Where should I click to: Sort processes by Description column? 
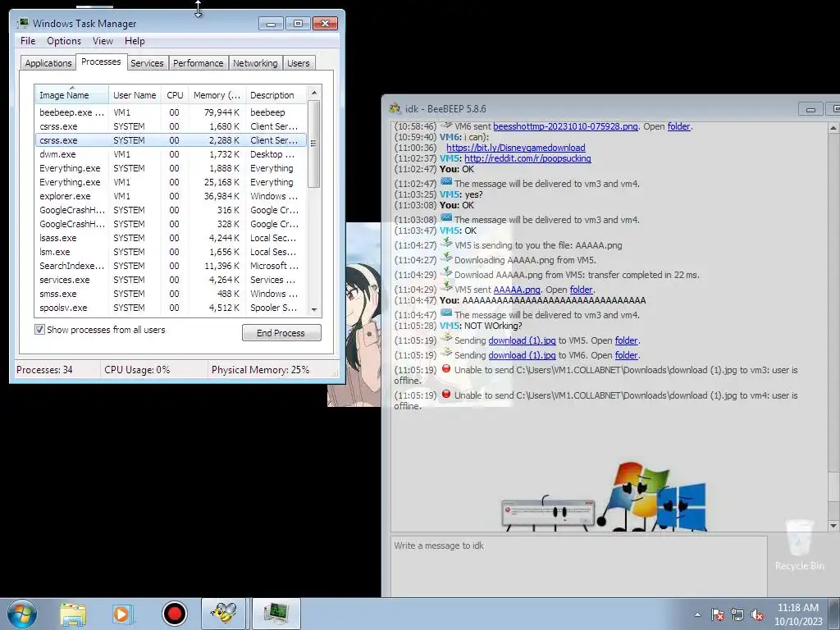pos(276,95)
